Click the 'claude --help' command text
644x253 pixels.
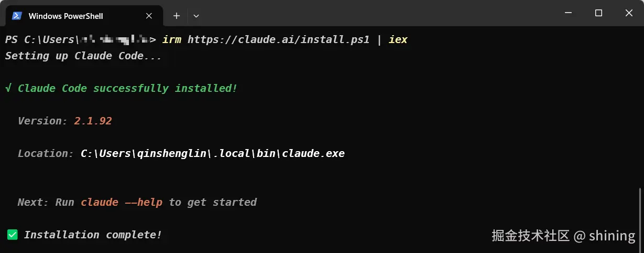pyautogui.click(x=122, y=202)
